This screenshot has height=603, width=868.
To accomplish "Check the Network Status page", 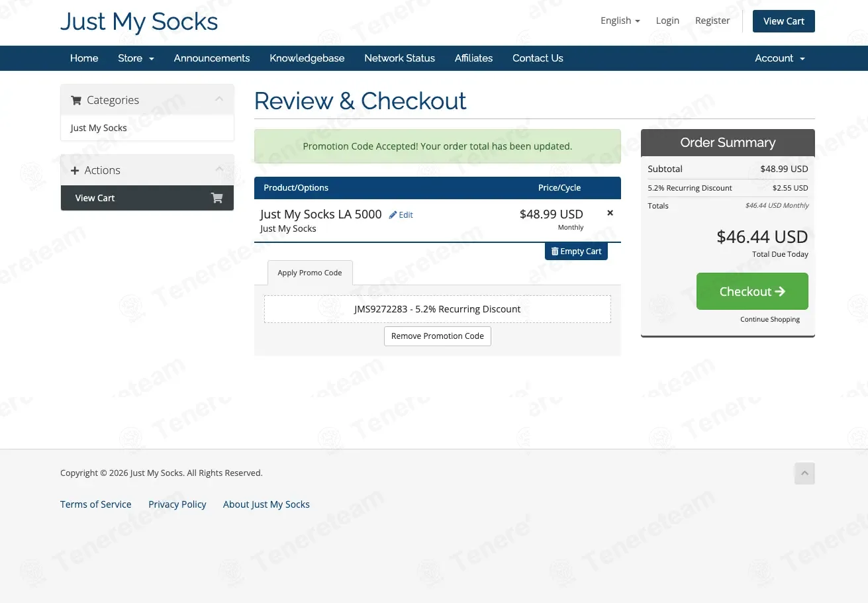I will coord(399,58).
